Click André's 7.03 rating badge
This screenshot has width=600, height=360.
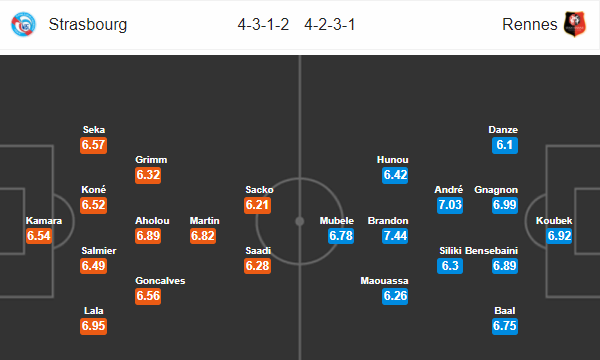pyautogui.click(x=450, y=205)
